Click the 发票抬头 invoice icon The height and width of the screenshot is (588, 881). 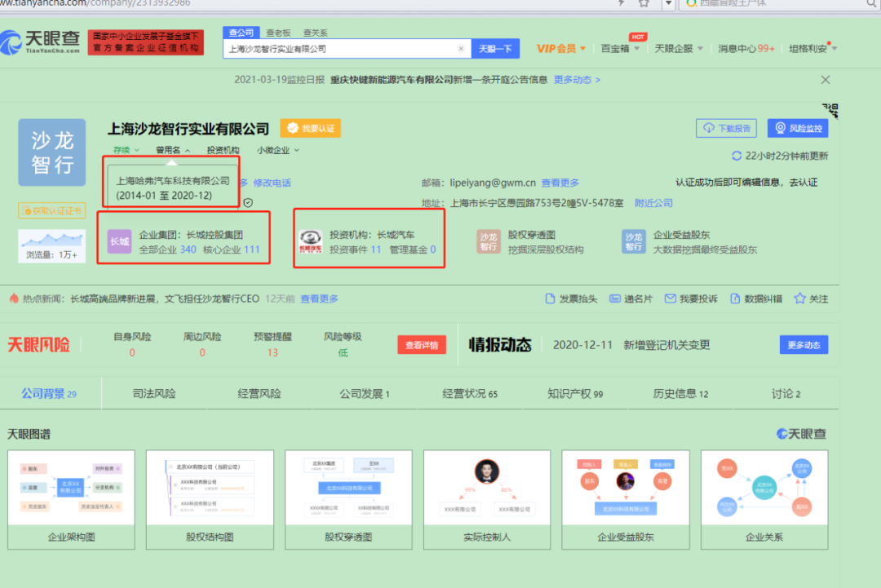[x=550, y=299]
